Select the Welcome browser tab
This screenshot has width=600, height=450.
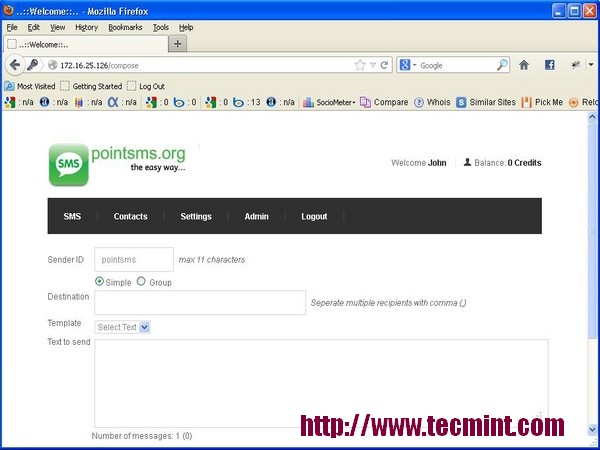[x=86, y=44]
